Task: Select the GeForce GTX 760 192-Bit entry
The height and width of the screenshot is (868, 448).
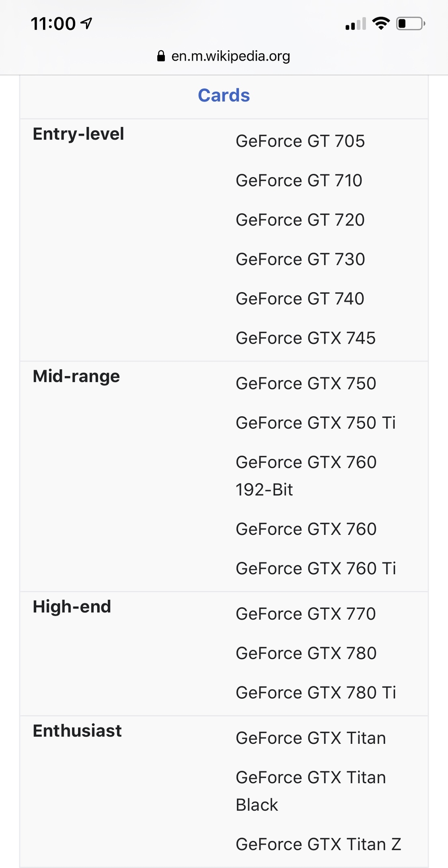Action: coord(306,476)
